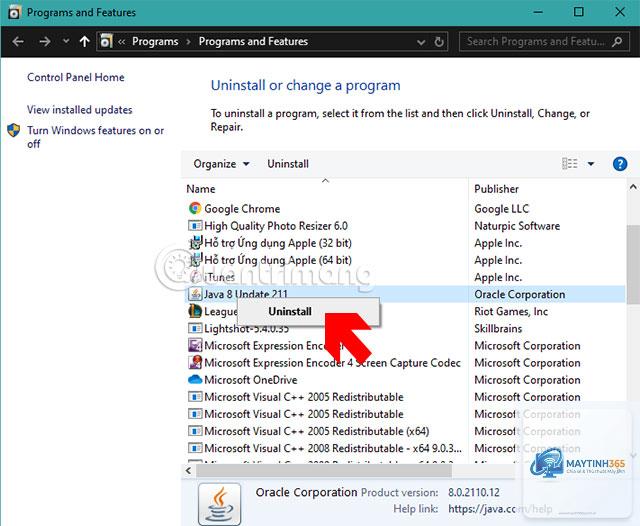Expand the view options dropdown arrow

(591, 164)
